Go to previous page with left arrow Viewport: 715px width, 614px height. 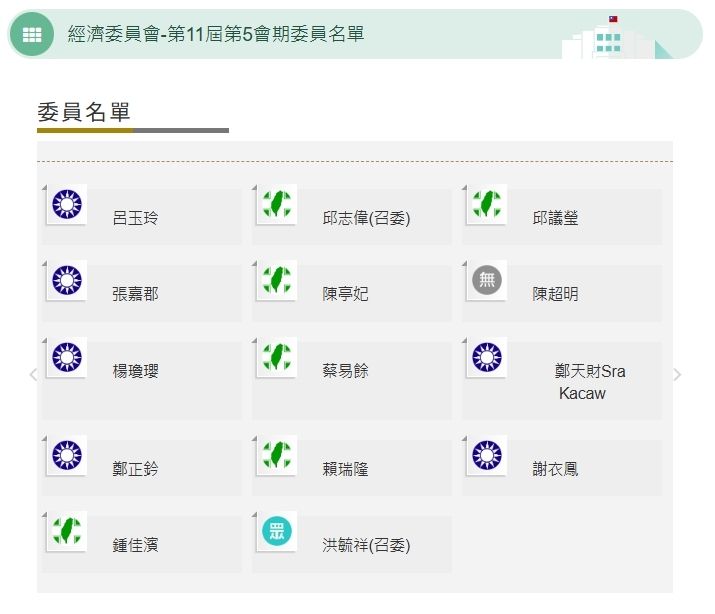33,375
